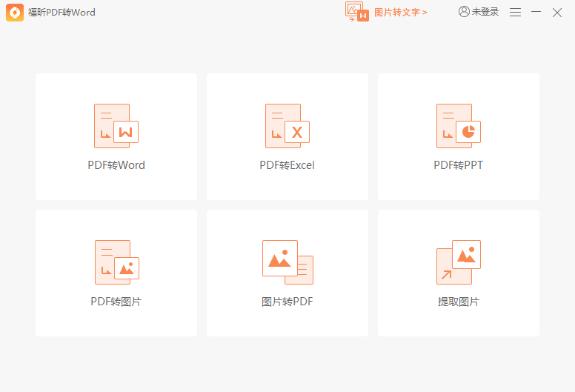Click the 福昕PDF转Word app logo

15,13
